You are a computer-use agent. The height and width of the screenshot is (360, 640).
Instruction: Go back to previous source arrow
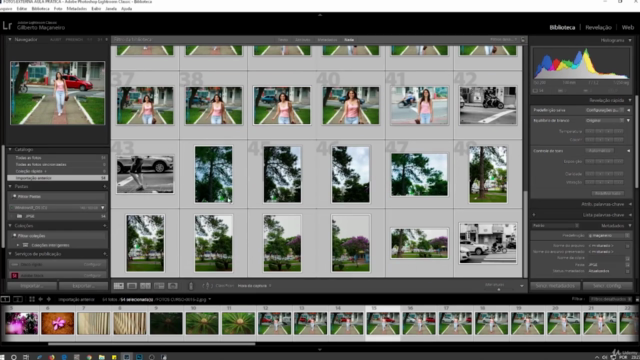40,299
